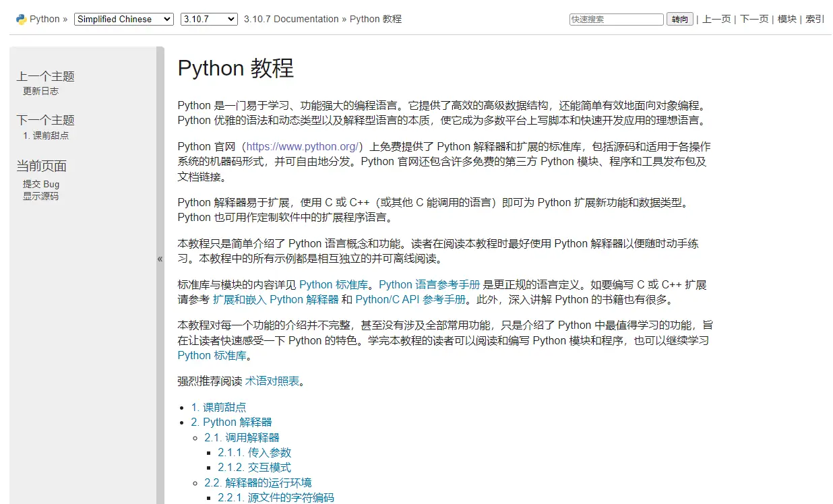Viewport: 833px width, 504px height.
Task: Open 索引 in top navigation
Action: pos(815,19)
